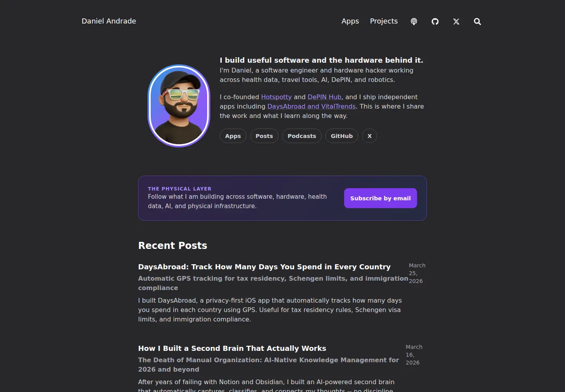Viewport: 565px width, 392px height.
Task: Click the Daniel Andrade site title
Action: (109, 21)
